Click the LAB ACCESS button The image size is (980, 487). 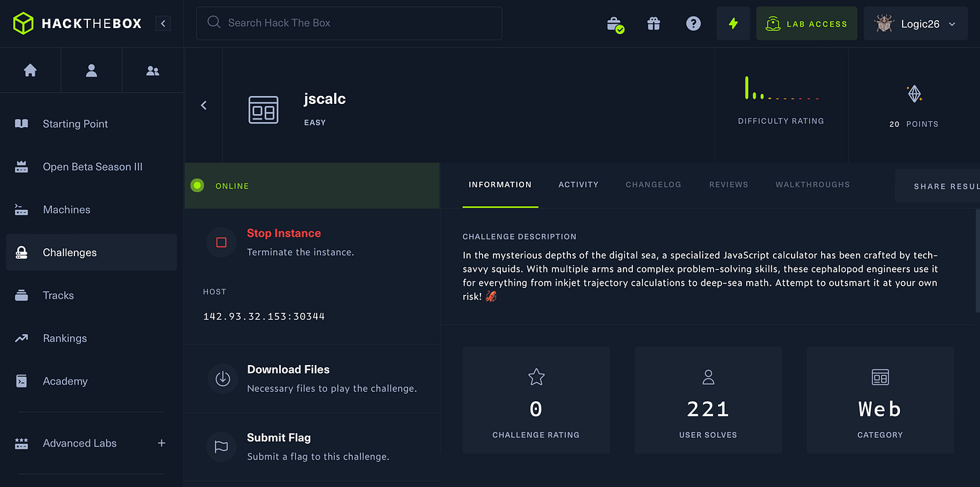pos(806,23)
